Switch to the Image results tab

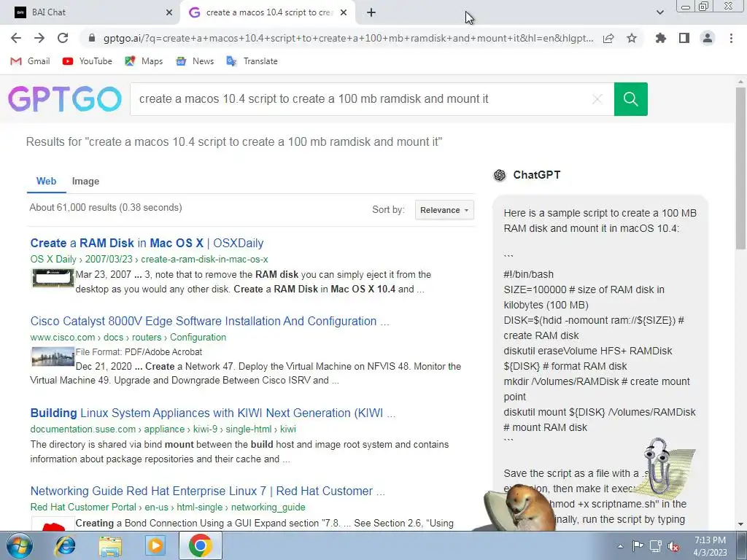(x=86, y=181)
